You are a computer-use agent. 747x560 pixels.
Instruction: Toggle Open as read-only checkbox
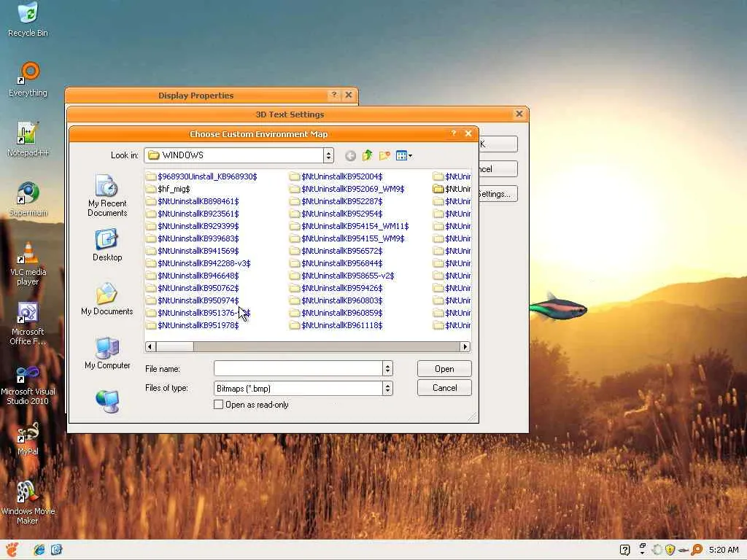[x=218, y=405]
